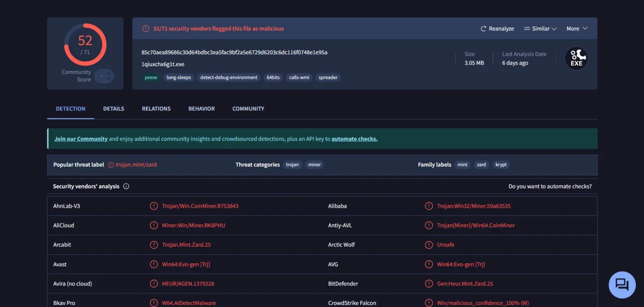Select the detect-debug-environment tag
The image size is (644, 307).
click(x=228, y=77)
